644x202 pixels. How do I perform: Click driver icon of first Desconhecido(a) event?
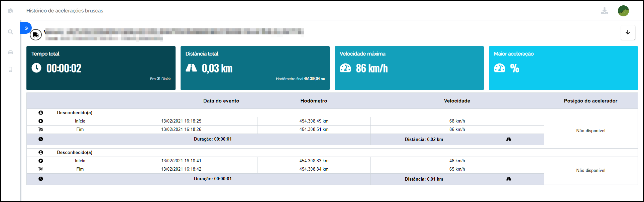41,113
